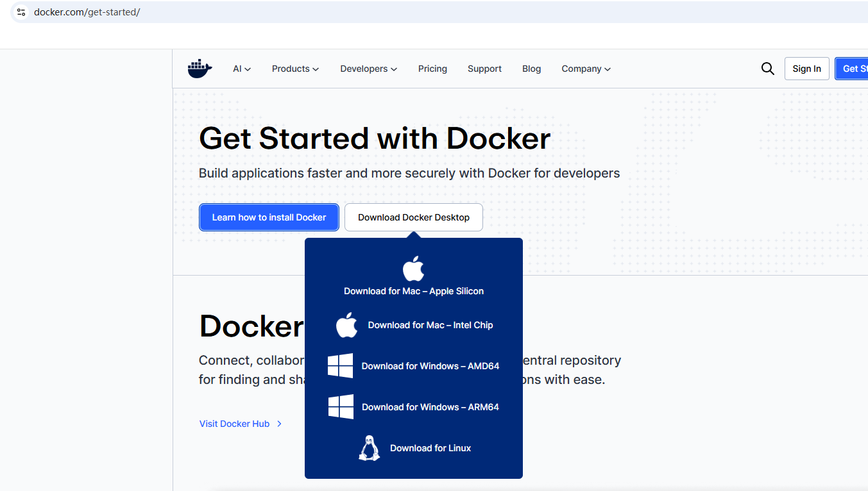
Task: Click the Get Started with Docker heading
Action: [375, 138]
